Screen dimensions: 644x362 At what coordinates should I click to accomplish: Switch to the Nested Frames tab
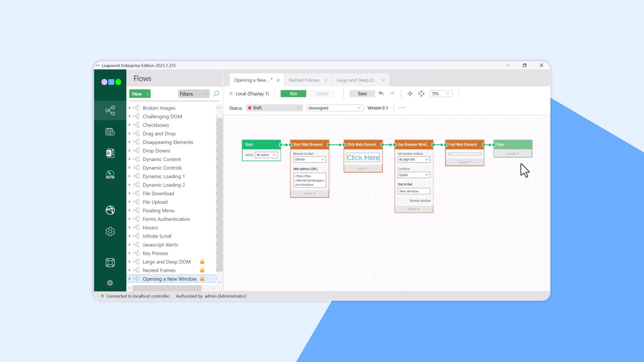point(304,80)
